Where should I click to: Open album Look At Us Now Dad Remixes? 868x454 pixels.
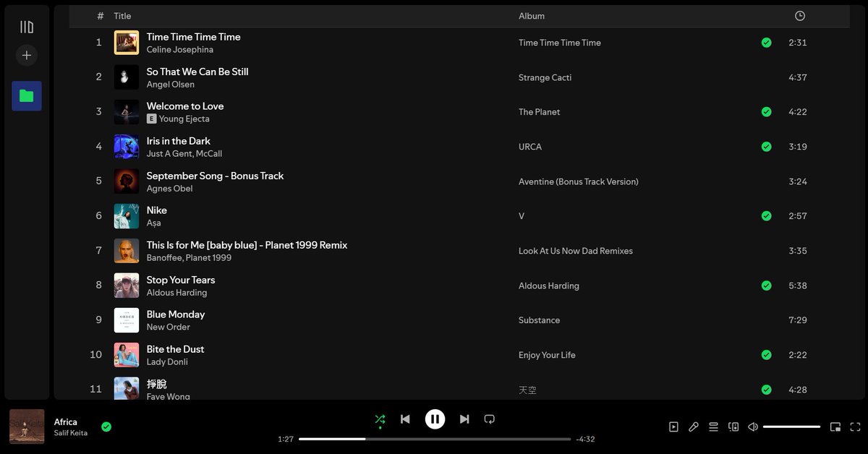pyautogui.click(x=576, y=251)
